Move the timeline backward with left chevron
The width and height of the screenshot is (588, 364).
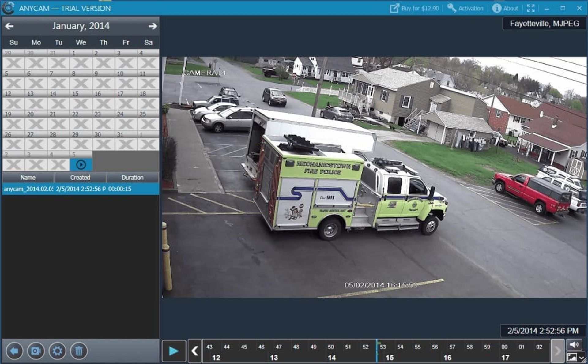(x=195, y=351)
